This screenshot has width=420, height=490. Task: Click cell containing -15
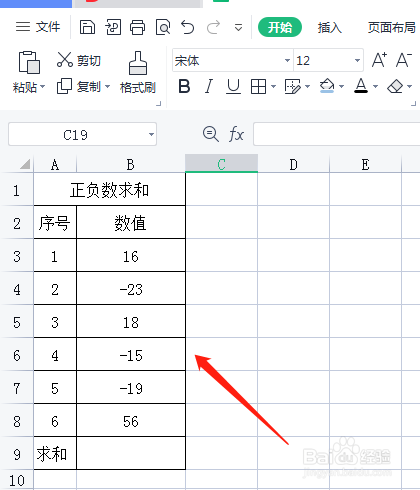click(x=131, y=355)
